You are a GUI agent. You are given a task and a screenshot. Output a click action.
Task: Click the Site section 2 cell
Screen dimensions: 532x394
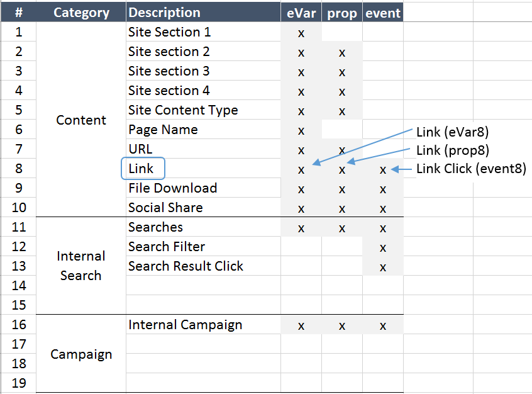[203, 51]
